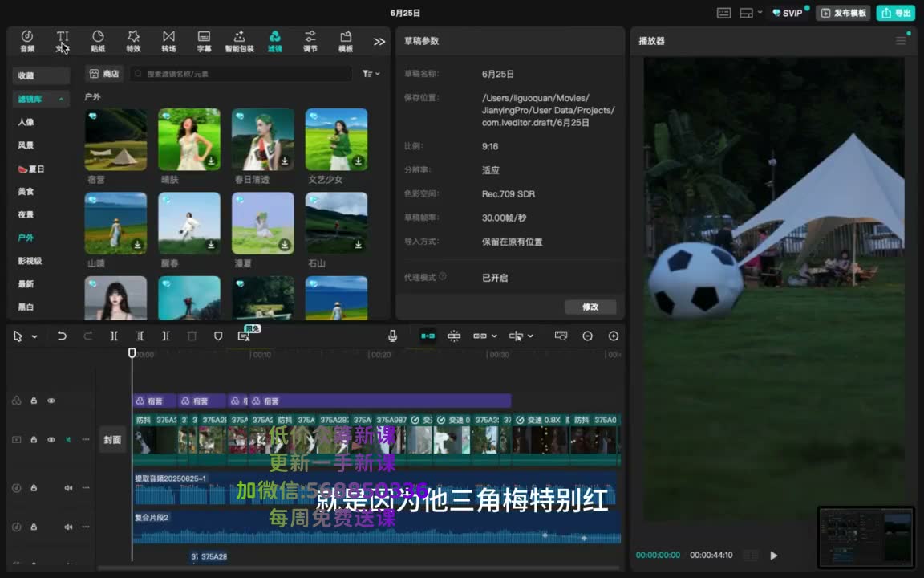Viewport: 924px width, 578px height.
Task: Open the 字幕 captions panel
Action: 204,41
